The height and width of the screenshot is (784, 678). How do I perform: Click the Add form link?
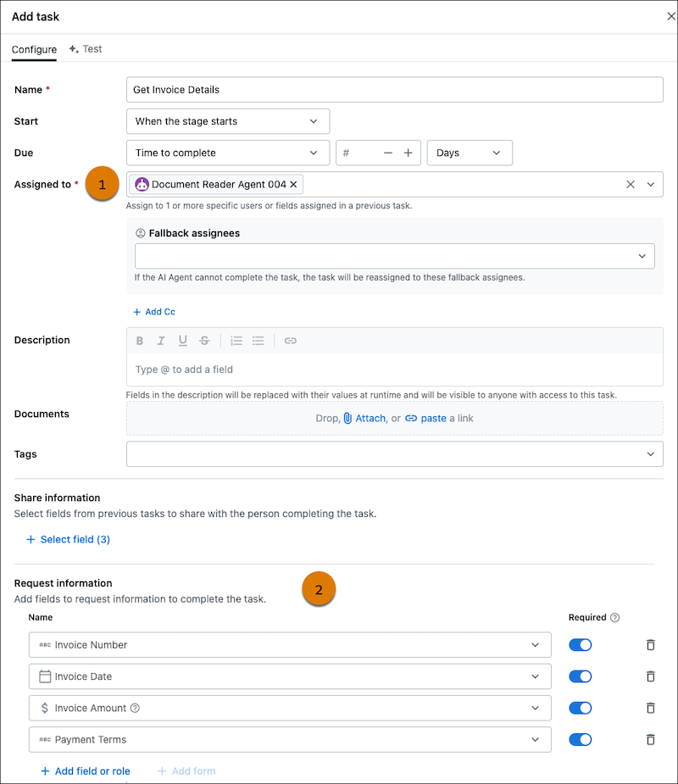pyautogui.click(x=186, y=771)
